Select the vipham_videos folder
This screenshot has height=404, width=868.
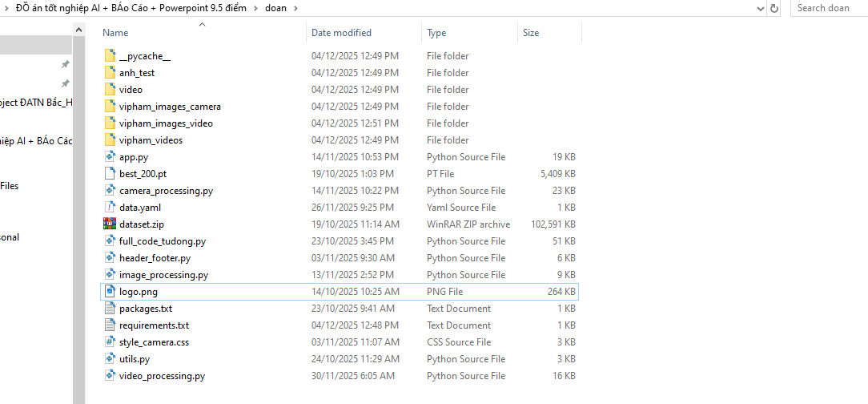[151, 140]
